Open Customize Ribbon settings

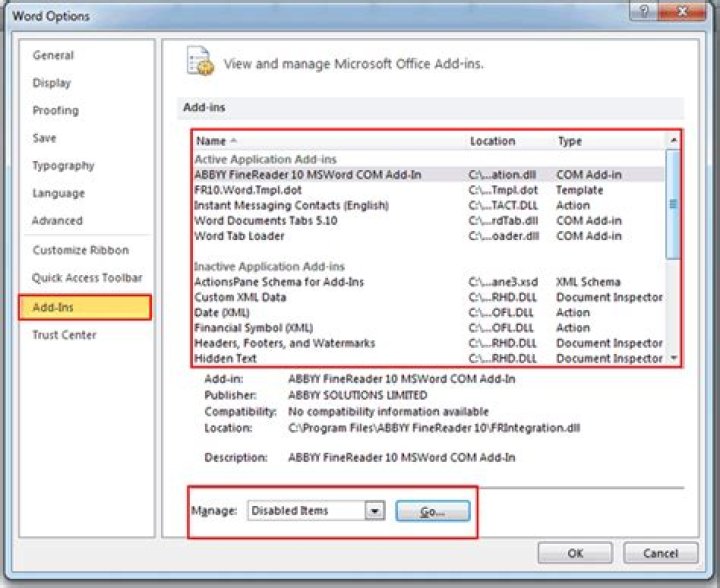point(80,250)
